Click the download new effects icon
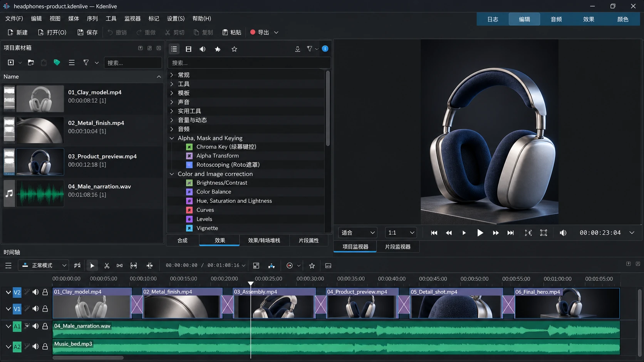The height and width of the screenshot is (362, 644). click(297, 49)
